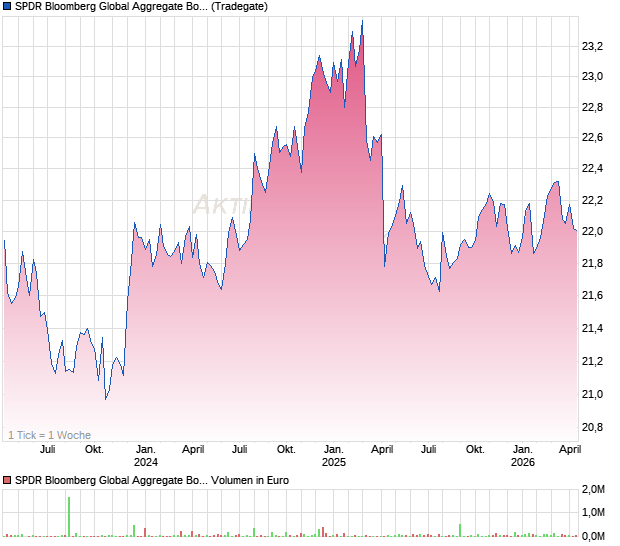Click the volume title 'Volumen in Euro'
Viewport: 620px width, 546px height.
[250, 480]
